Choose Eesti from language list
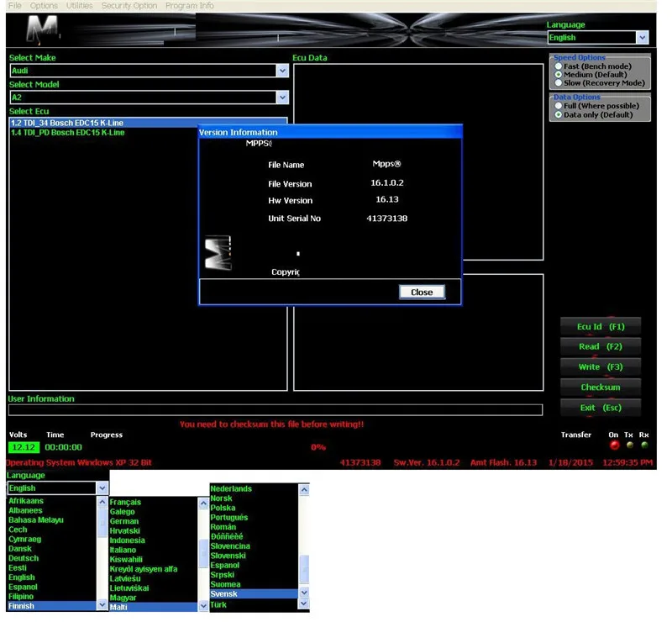The height and width of the screenshot is (622, 672). [18, 568]
